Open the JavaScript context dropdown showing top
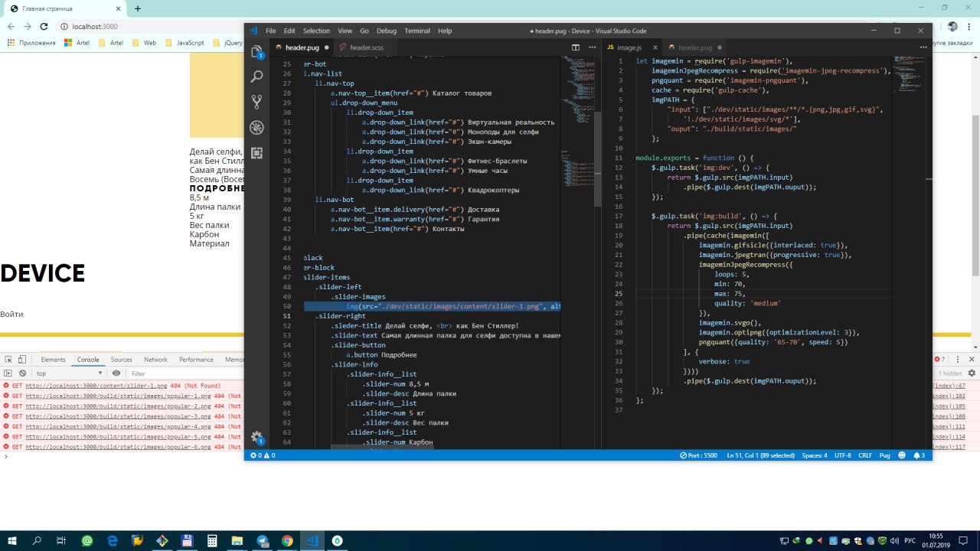This screenshot has height=551, width=980. point(70,373)
